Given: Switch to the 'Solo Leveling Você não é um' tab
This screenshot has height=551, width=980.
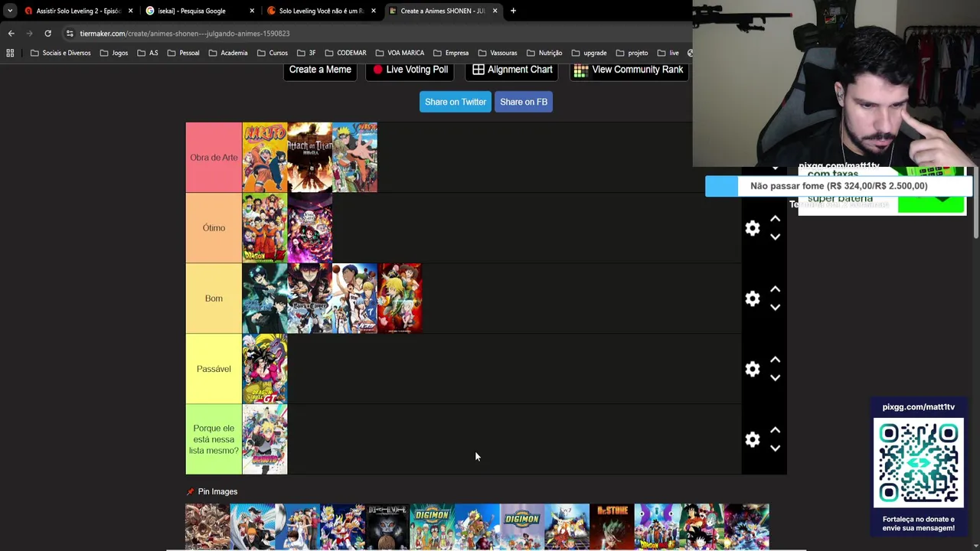Looking at the screenshot, I should [320, 11].
